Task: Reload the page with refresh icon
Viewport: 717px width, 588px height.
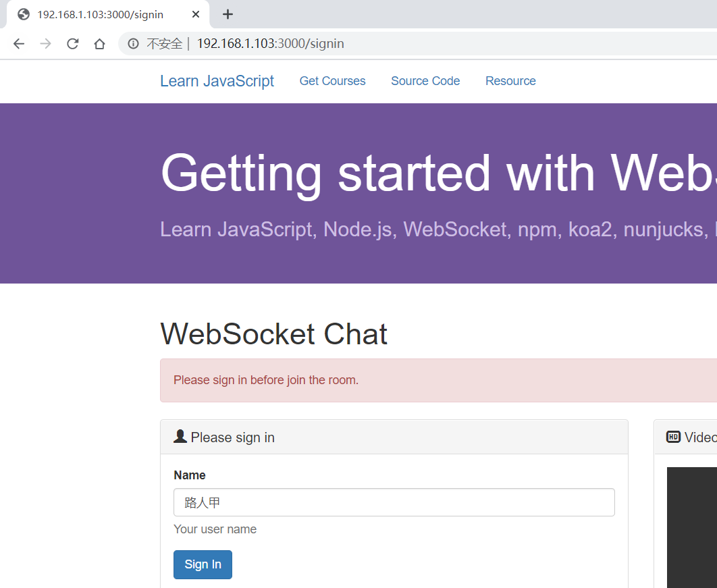Action: [73, 44]
